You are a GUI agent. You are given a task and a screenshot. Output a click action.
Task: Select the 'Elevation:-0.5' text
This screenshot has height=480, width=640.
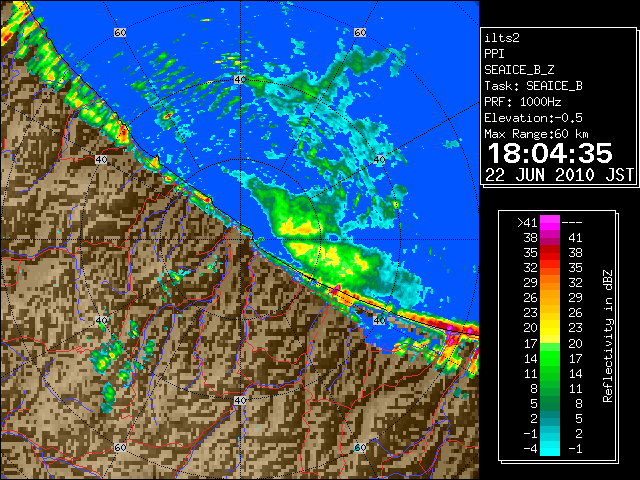(533, 118)
